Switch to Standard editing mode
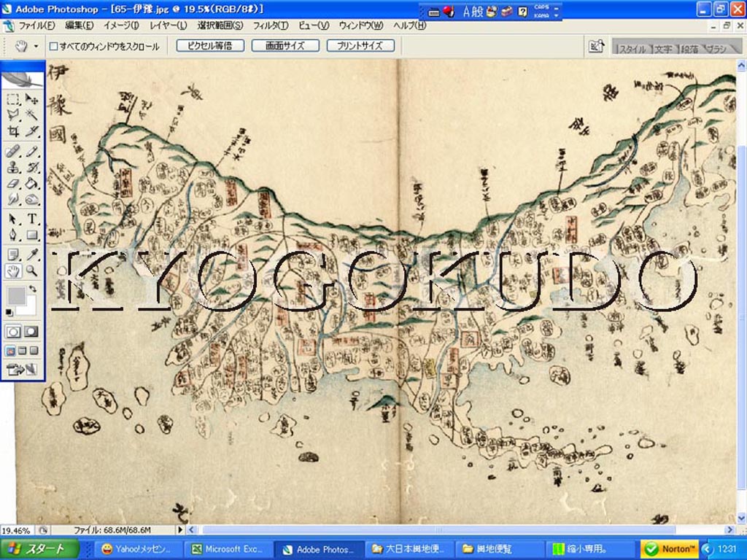The height and width of the screenshot is (560, 747). [x=13, y=332]
